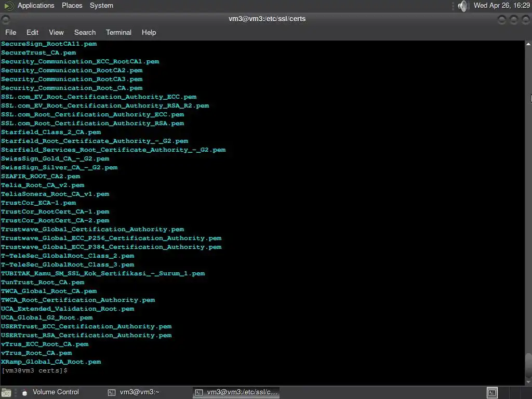Click SZAFIR_ROOT_CA2.pem
Image resolution: width=532 pixels, height=399 pixels.
(x=41, y=176)
